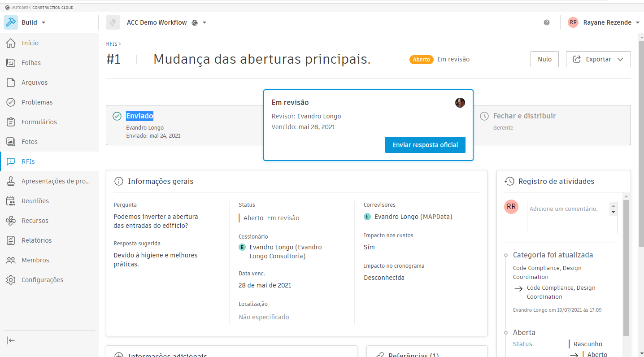Open the RFIs breadcrumb link
Screen dimensions: 644x357
[x=111, y=44]
